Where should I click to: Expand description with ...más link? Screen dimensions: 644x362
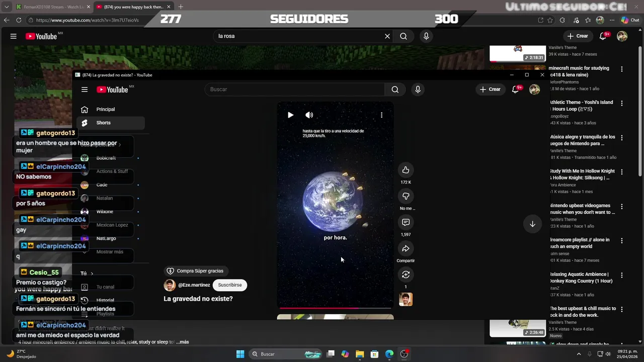point(183,342)
